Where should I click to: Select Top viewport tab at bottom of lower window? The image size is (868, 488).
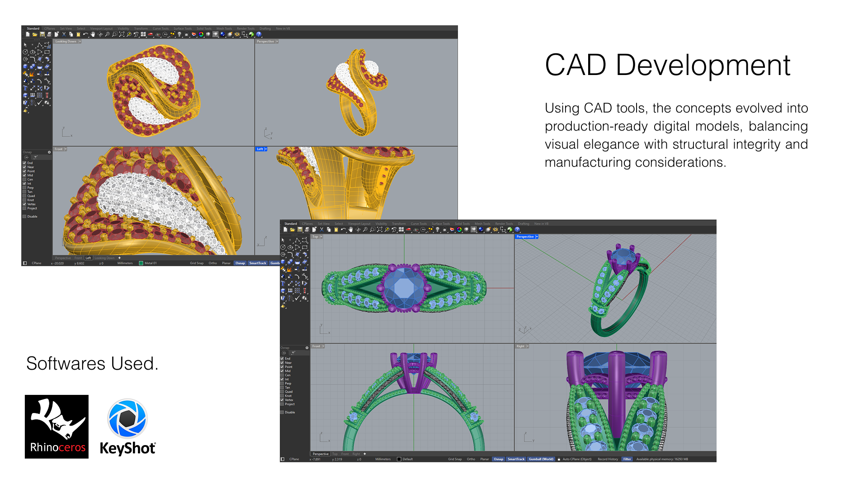[335, 454]
